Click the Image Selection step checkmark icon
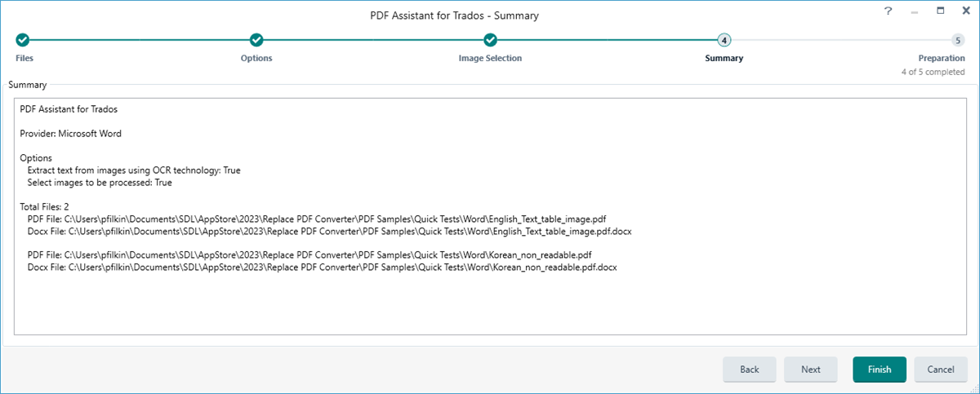This screenshot has width=980, height=394. pyautogui.click(x=490, y=40)
